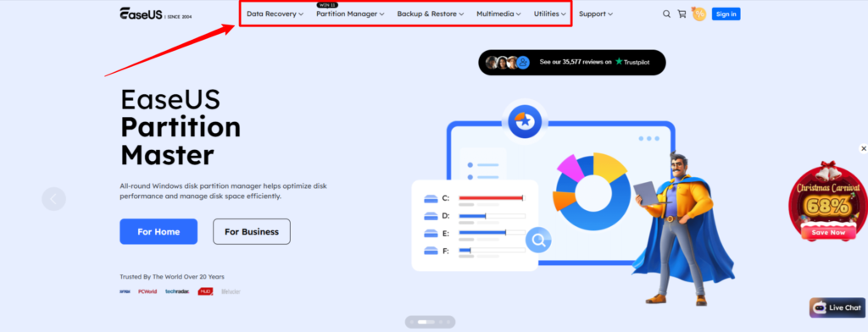Click the lifehacker logo
The height and width of the screenshot is (332, 868).
click(x=231, y=291)
